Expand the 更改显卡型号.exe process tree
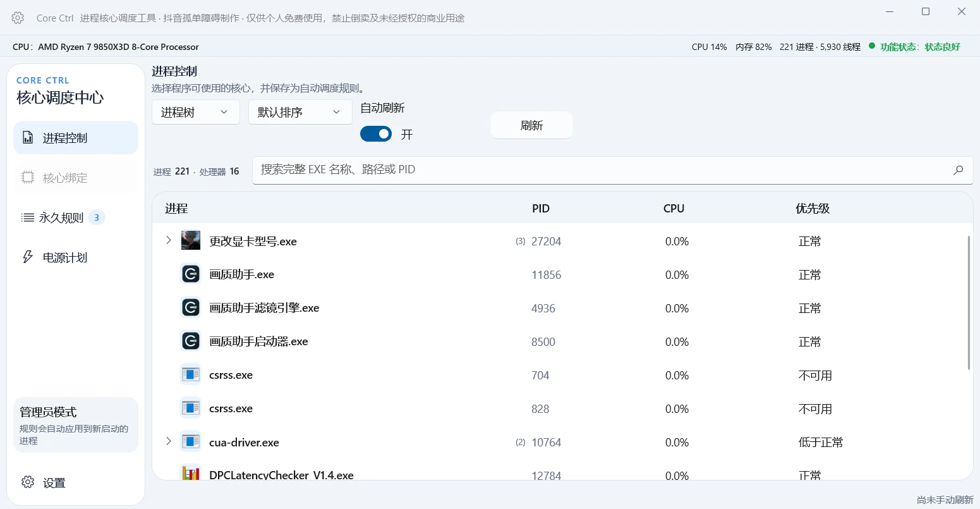Screen dimensions: 980x509 (x=168, y=240)
